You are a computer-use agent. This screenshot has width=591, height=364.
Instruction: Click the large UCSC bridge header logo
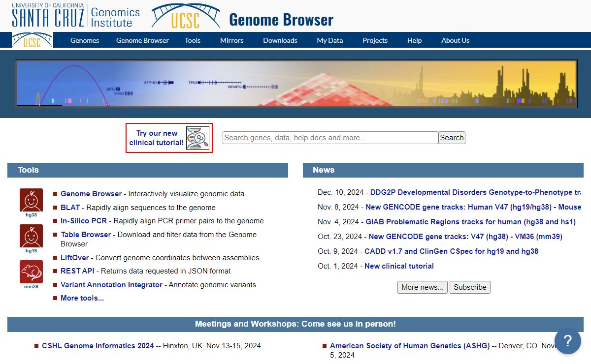[185, 16]
